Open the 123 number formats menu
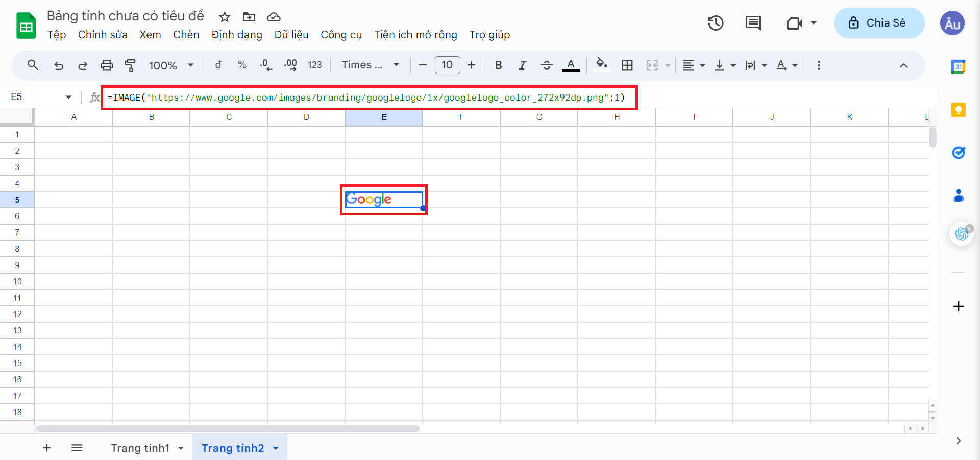This screenshot has height=460, width=980. 315,65
